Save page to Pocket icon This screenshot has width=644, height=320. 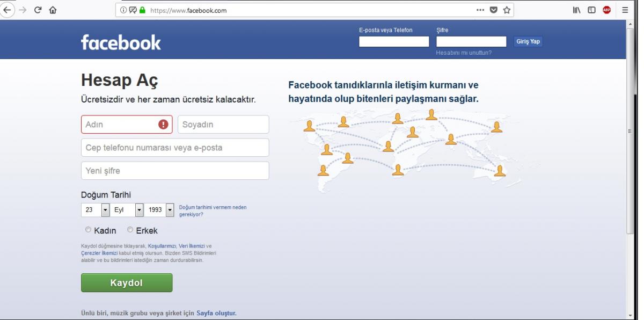(493, 10)
